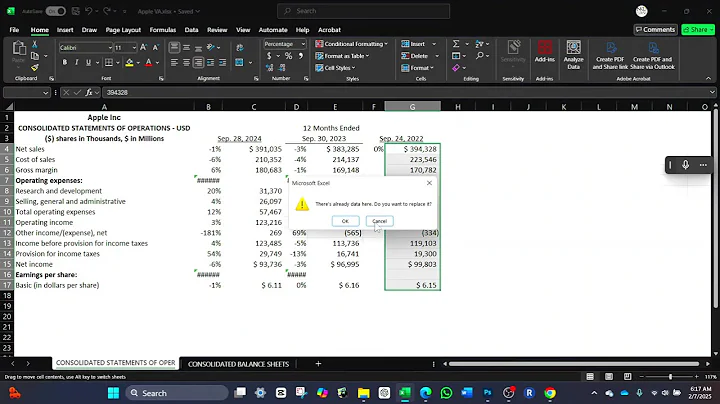Open Google Chrome from the taskbar
Viewport: 720px width, 404px height.
[550, 393]
